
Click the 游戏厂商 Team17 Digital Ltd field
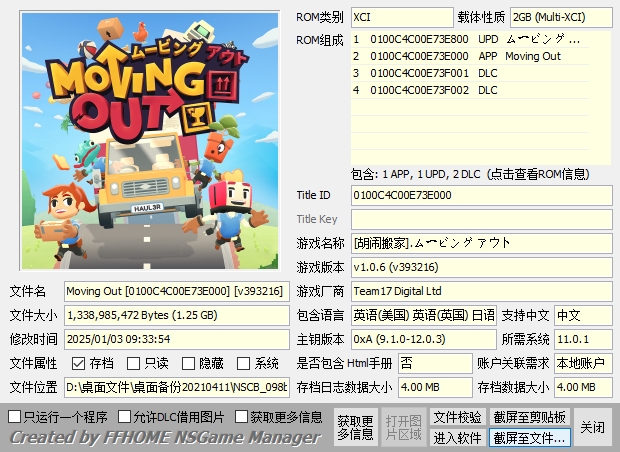click(482, 291)
